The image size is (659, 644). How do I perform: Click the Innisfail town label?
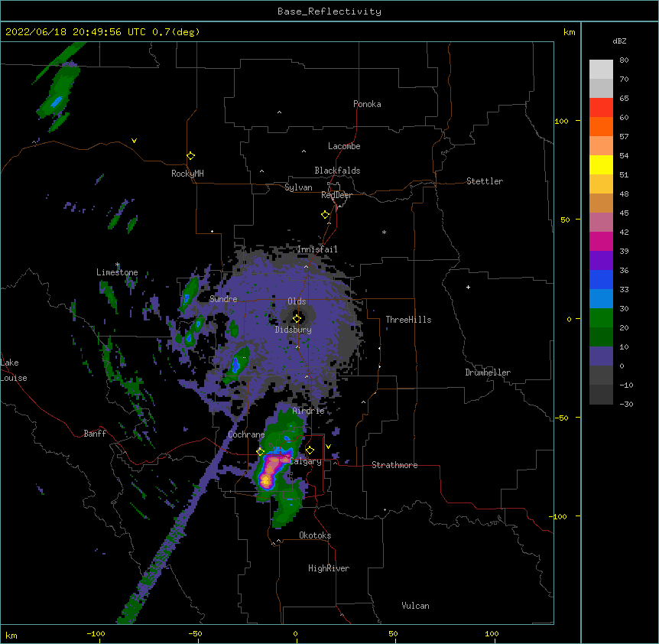pos(317,249)
